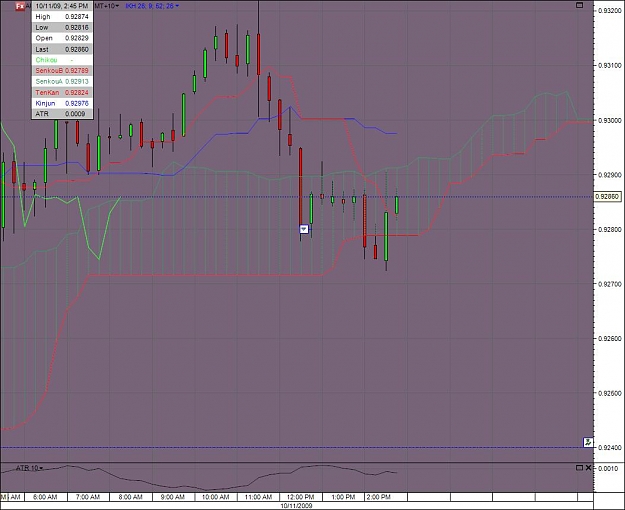
Task: Click the current price label 0.92860
Action: click(x=607, y=197)
